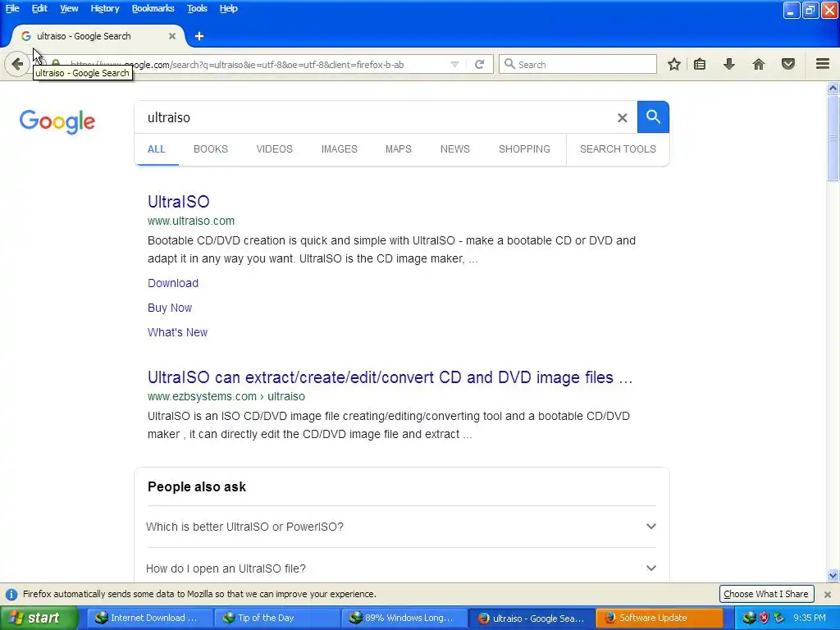Click the page scrollbar down arrow
The width and height of the screenshot is (840, 630).
coord(833,576)
